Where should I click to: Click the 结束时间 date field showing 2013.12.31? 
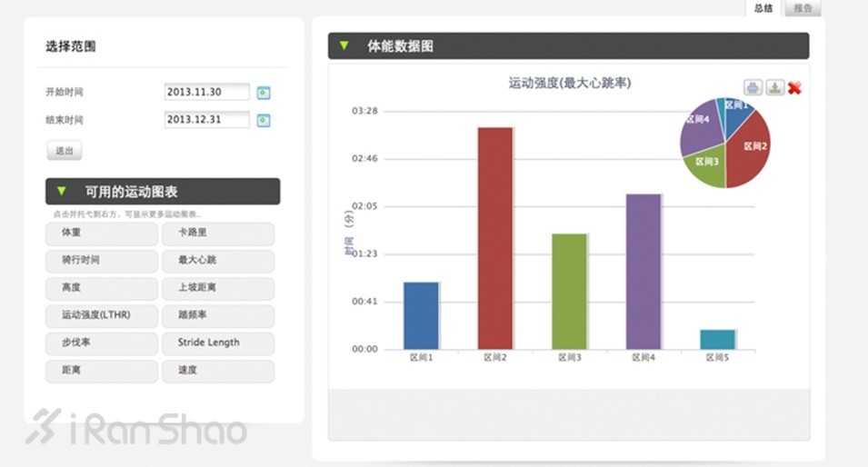(206, 120)
